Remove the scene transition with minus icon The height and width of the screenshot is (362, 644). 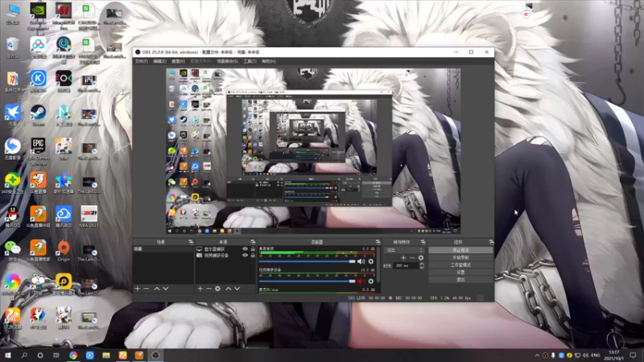coord(412,257)
